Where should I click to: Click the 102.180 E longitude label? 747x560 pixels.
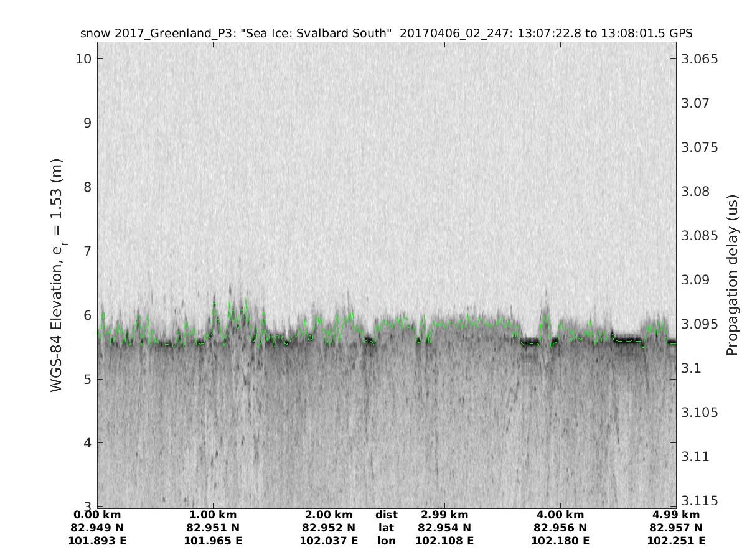560,541
